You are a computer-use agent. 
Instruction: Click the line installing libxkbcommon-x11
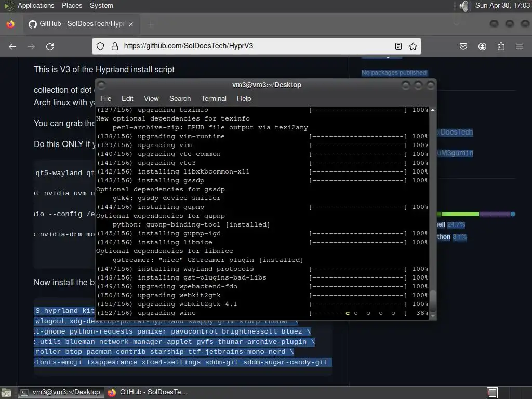pyautogui.click(x=262, y=171)
